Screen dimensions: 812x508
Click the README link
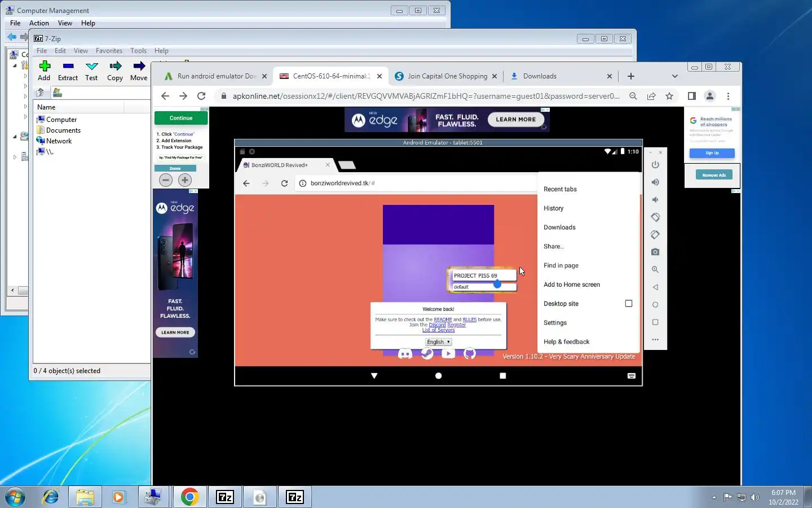[443, 319]
